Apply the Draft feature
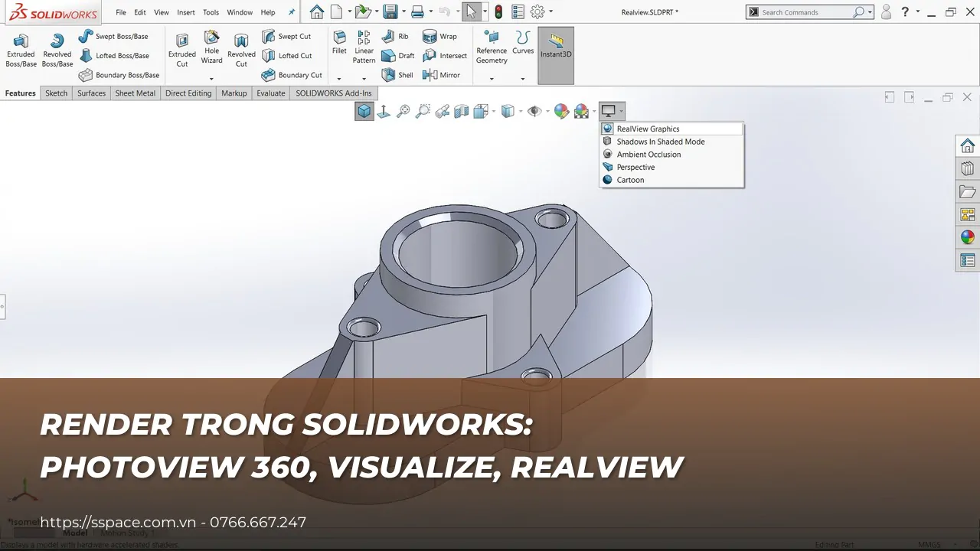Image resolution: width=980 pixels, height=551 pixels. click(x=398, y=55)
